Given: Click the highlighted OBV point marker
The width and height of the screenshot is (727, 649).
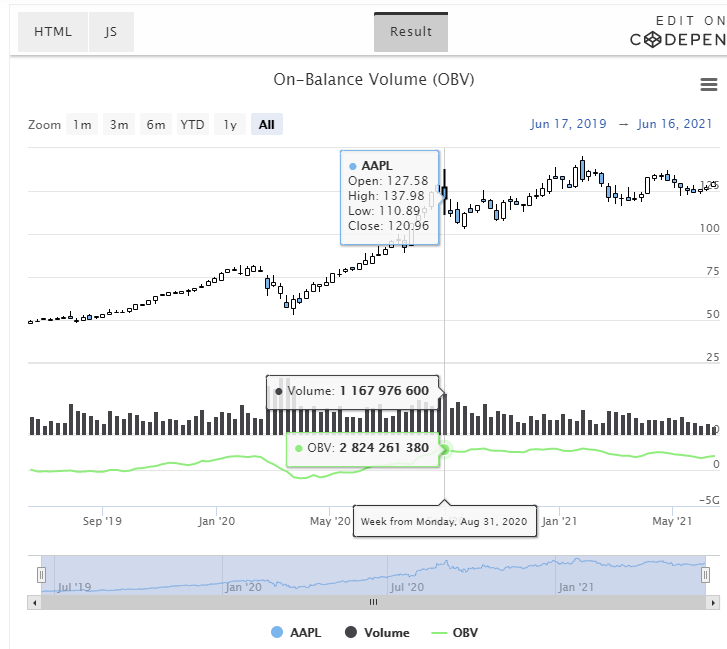Looking at the screenshot, I should tap(445, 450).
